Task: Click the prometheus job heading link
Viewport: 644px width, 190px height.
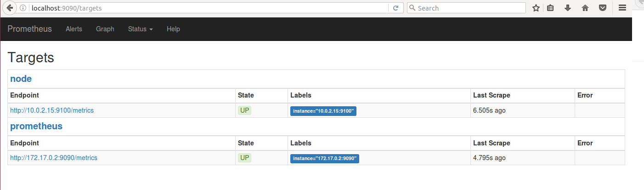Action: tap(36, 126)
